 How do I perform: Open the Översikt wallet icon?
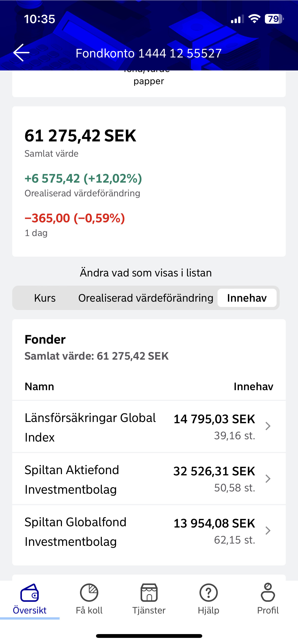coord(30,593)
